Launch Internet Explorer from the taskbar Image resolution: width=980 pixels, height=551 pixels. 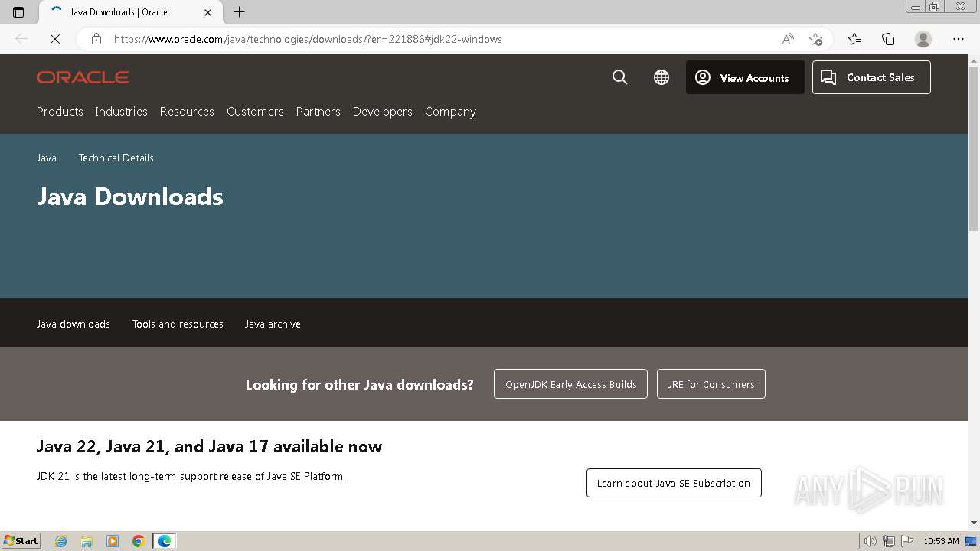click(x=61, y=541)
